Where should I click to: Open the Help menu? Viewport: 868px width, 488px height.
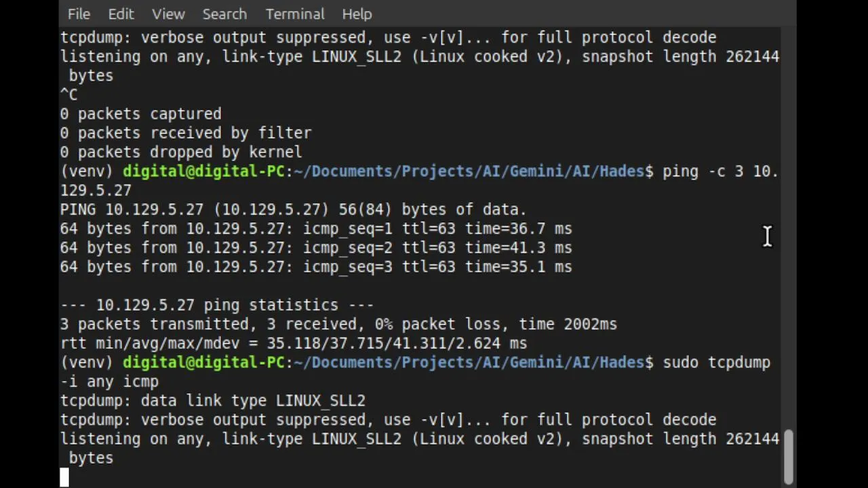point(357,14)
